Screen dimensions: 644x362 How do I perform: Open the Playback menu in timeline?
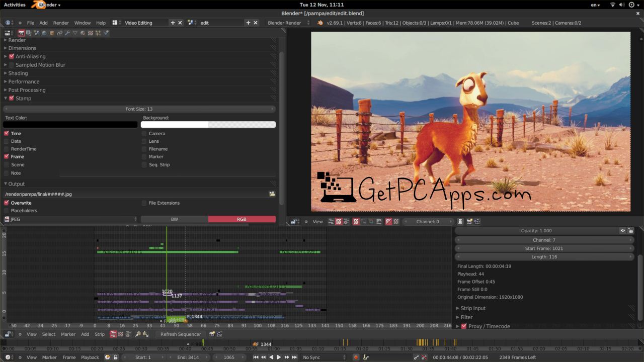90,357
